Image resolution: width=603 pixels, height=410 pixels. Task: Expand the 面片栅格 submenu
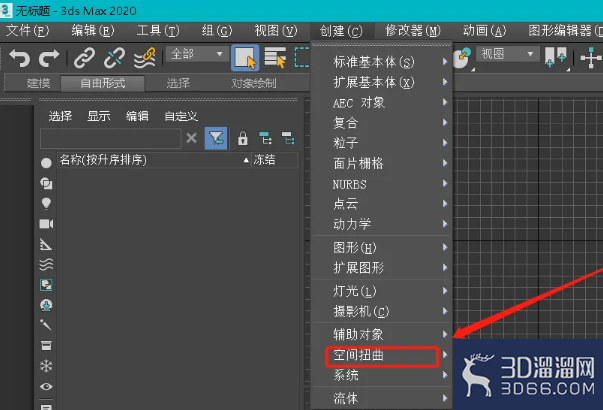click(381, 163)
